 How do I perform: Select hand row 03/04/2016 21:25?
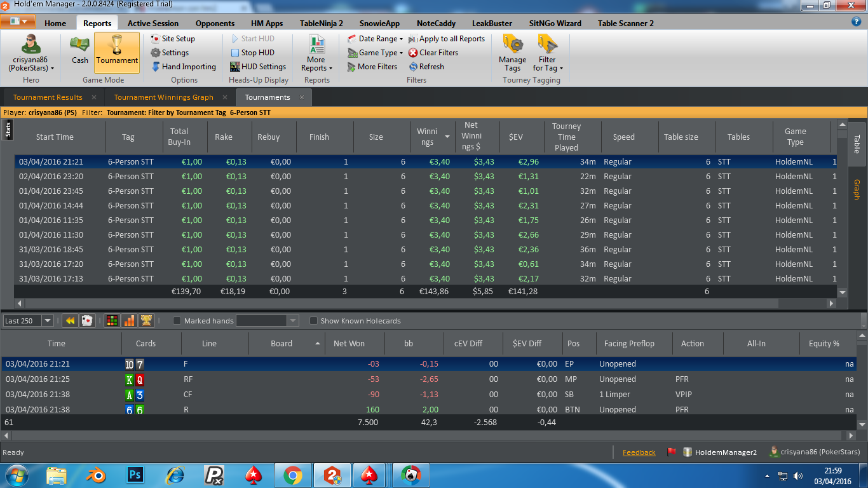pyautogui.click(x=428, y=379)
